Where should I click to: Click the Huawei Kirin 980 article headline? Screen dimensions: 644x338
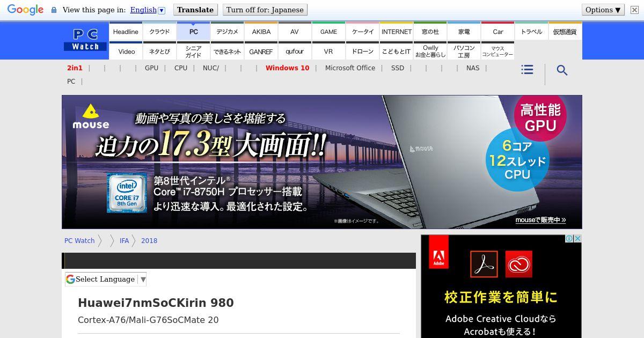pyautogui.click(x=156, y=303)
